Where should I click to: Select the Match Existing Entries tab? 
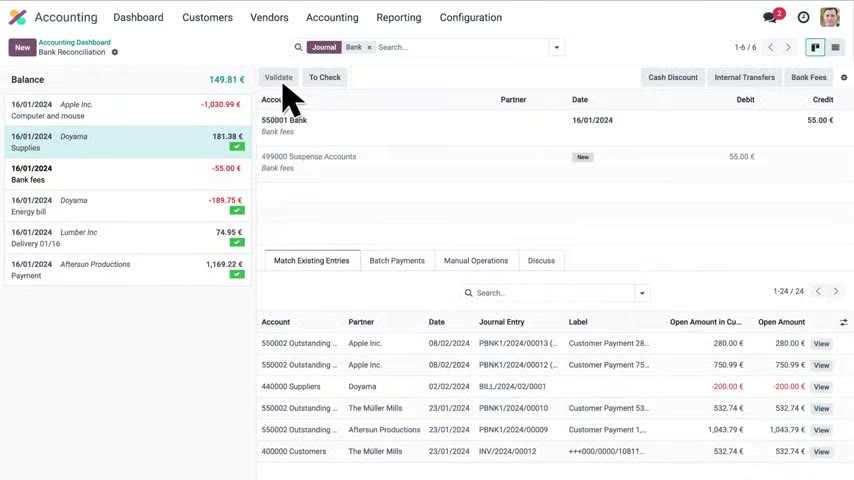pyautogui.click(x=312, y=261)
